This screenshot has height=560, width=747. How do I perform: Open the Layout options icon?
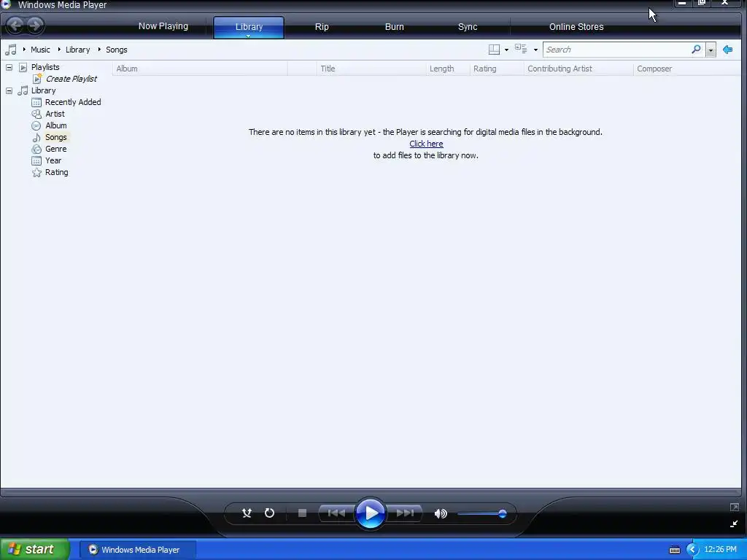(494, 50)
